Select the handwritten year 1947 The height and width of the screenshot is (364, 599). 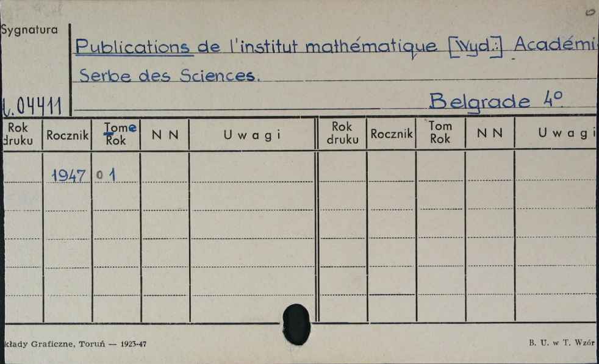68,176
